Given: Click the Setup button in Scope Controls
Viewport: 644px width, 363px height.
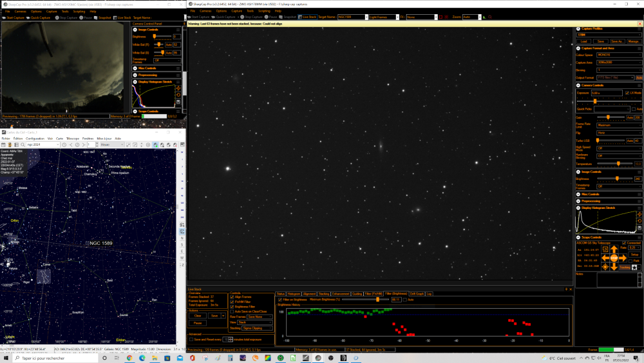Looking at the screenshot, I should point(634,255).
